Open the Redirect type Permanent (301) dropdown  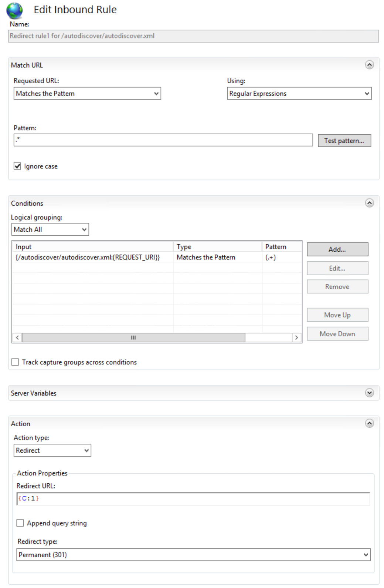[193, 555]
